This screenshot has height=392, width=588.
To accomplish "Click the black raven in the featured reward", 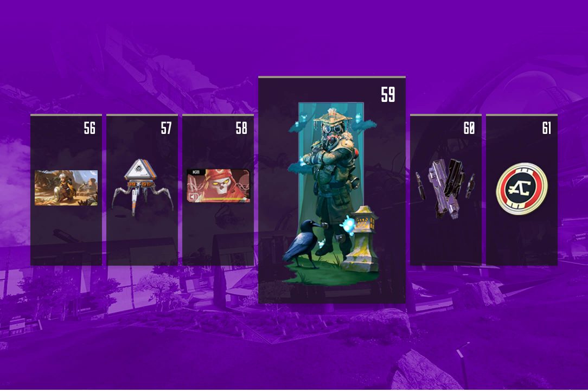I will (x=304, y=243).
